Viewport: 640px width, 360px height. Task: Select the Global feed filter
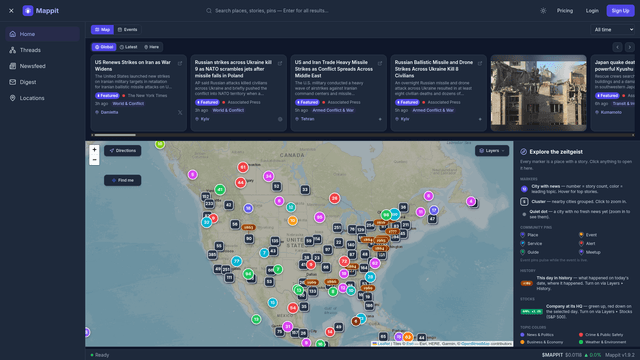pyautogui.click(x=104, y=47)
